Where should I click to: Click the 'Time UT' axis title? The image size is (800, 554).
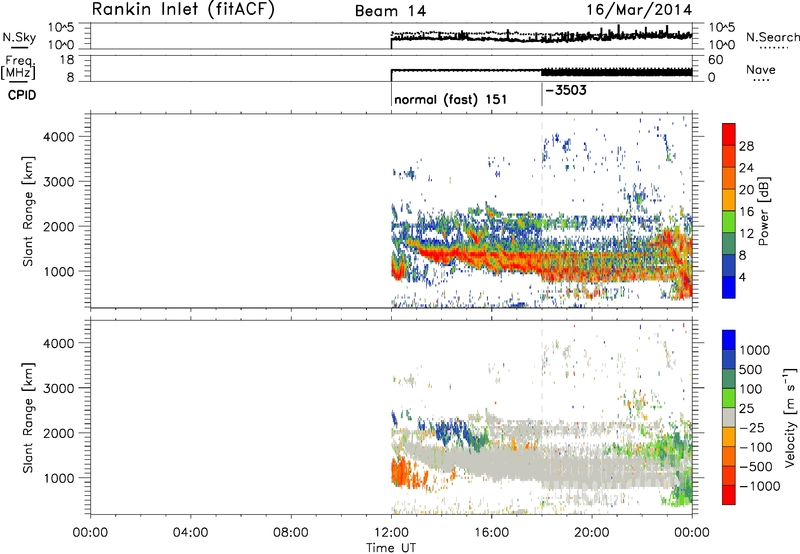pyautogui.click(x=391, y=548)
